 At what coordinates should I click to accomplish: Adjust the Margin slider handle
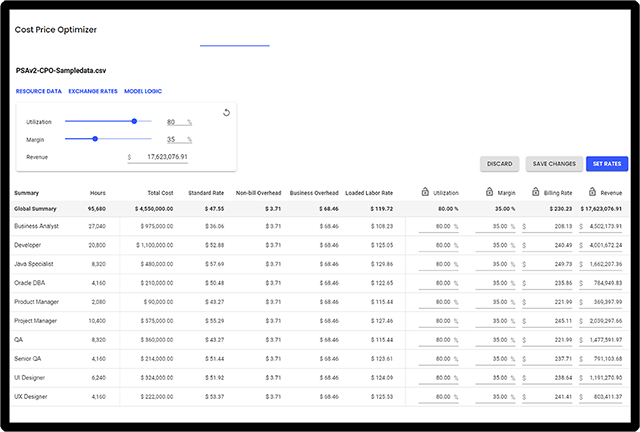95,139
